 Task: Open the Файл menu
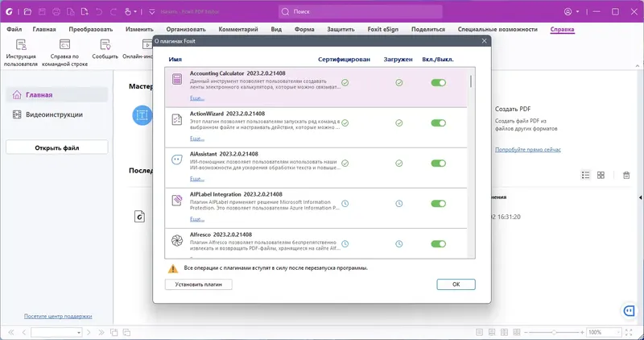click(14, 29)
